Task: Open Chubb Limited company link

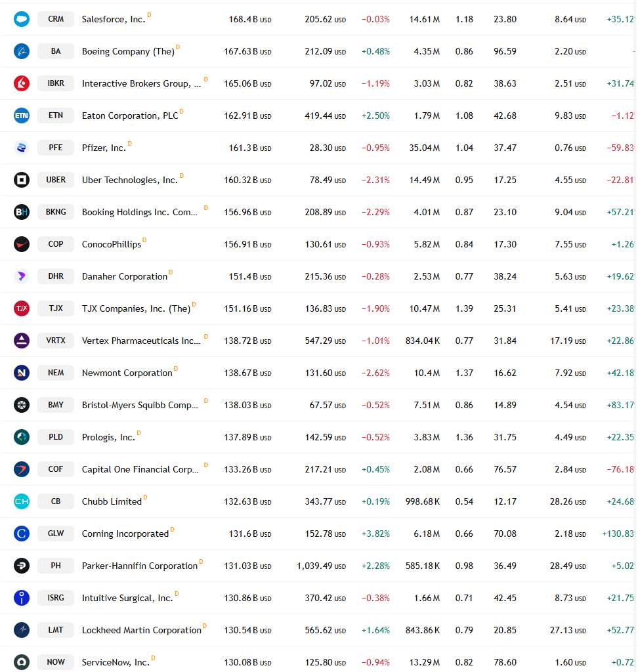Action: click(112, 501)
